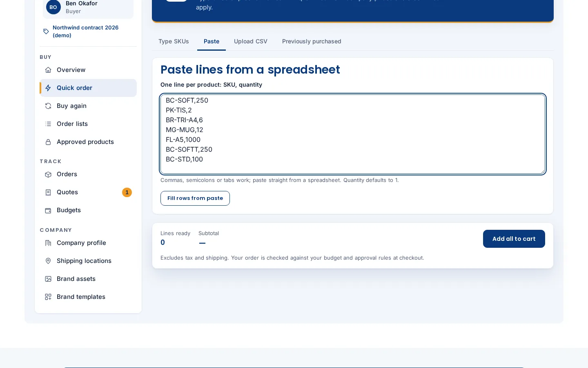Click the Brand assets image icon

[x=48, y=279]
